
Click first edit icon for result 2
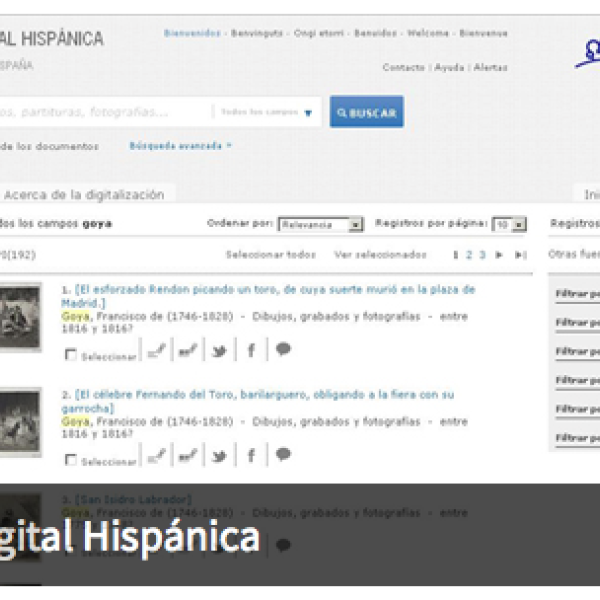point(157,455)
